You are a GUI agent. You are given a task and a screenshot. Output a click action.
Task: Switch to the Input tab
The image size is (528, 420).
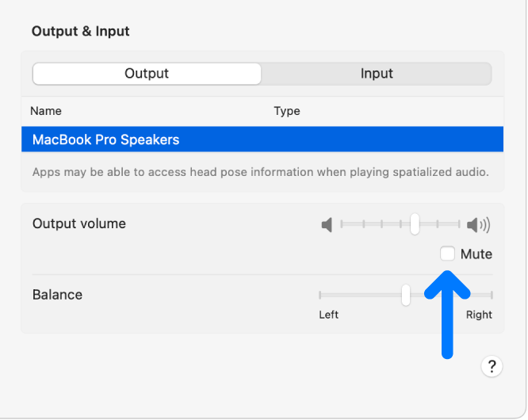tap(377, 74)
